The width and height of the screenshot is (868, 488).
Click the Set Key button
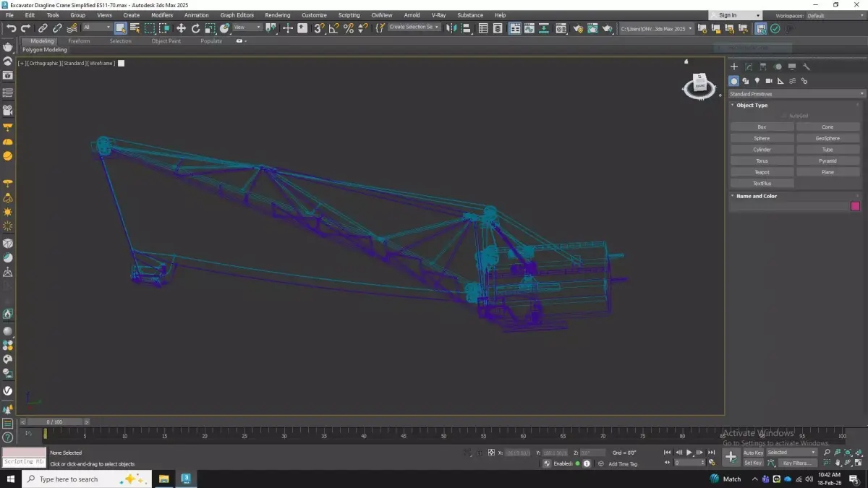(x=753, y=463)
